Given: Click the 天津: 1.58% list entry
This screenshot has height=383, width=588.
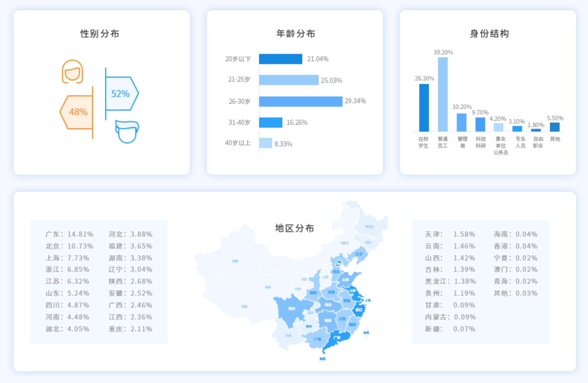Looking at the screenshot, I should pos(450,234).
